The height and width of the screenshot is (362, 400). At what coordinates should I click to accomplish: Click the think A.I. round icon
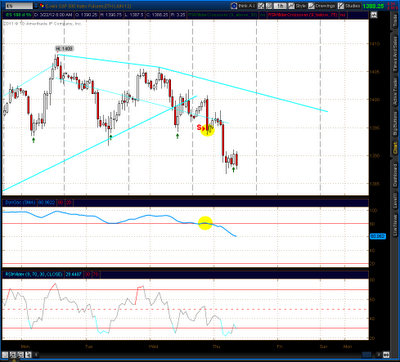coord(234,6)
